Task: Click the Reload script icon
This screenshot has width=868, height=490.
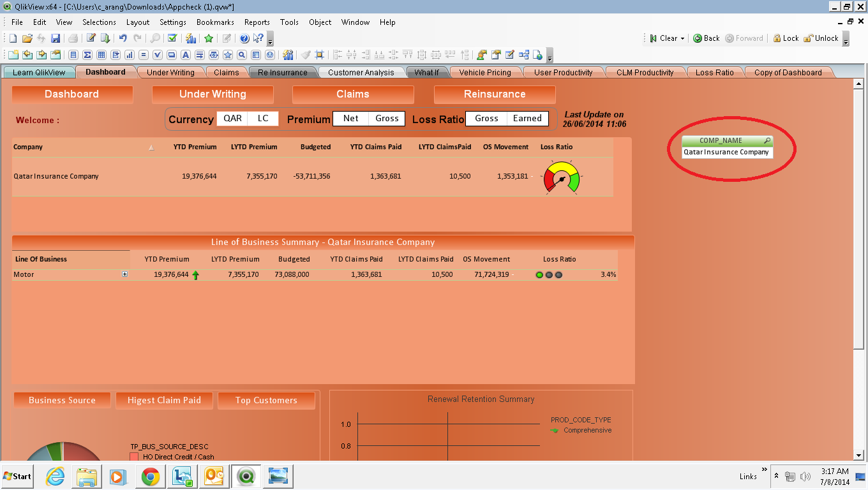Action: coord(105,38)
